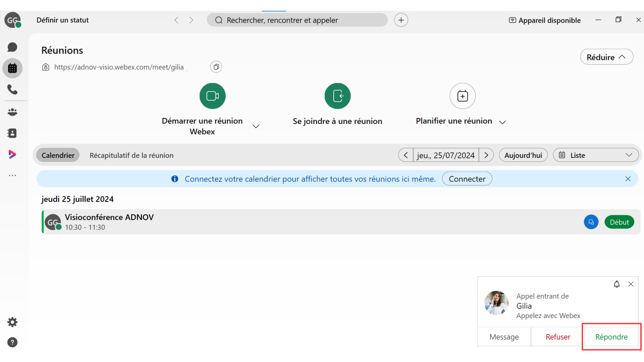Image resolution: width=644 pixels, height=362 pixels.
Task: Switch to Récapitulatif de la réunion tab
Action: pos(131,155)
